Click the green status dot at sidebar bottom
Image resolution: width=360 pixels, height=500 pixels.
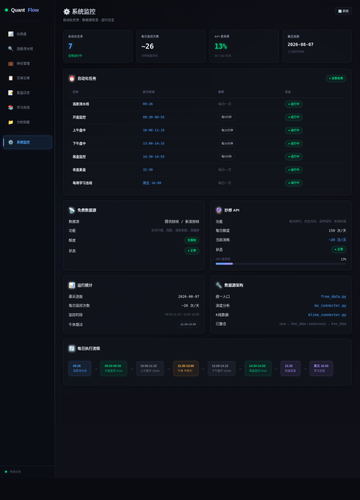click(6, 472)
